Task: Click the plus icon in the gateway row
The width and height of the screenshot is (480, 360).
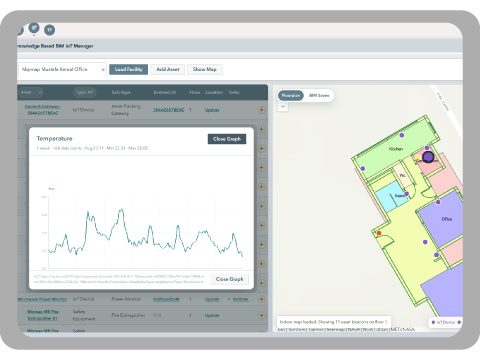Action: 262,110
